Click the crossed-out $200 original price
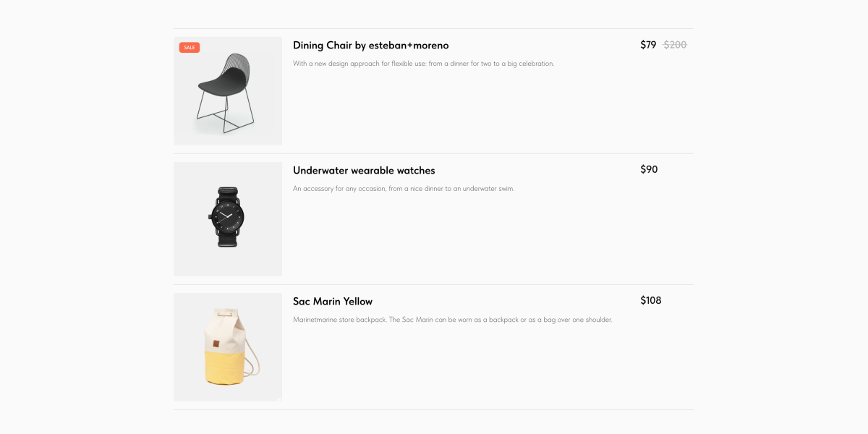 point(675,45)
